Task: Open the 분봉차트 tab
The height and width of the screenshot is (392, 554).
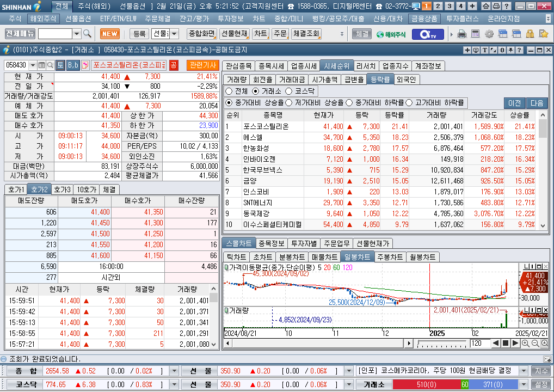Action: pos(292,257)
